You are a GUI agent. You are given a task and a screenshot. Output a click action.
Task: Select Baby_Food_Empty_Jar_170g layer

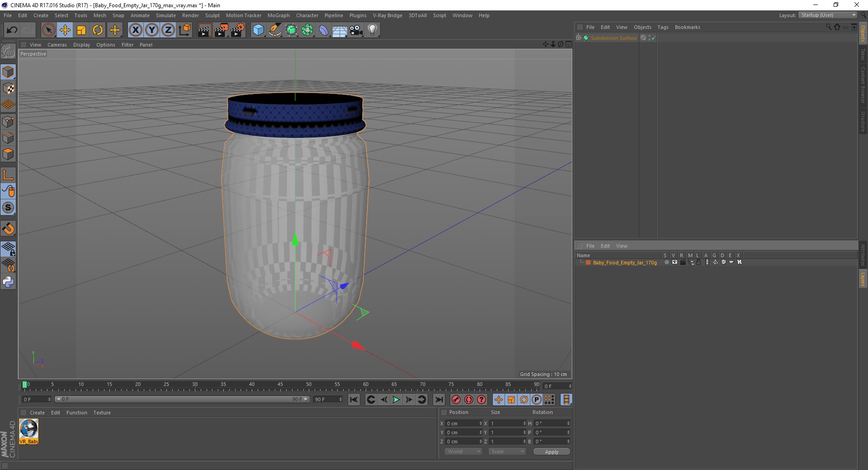coord(625,263)
